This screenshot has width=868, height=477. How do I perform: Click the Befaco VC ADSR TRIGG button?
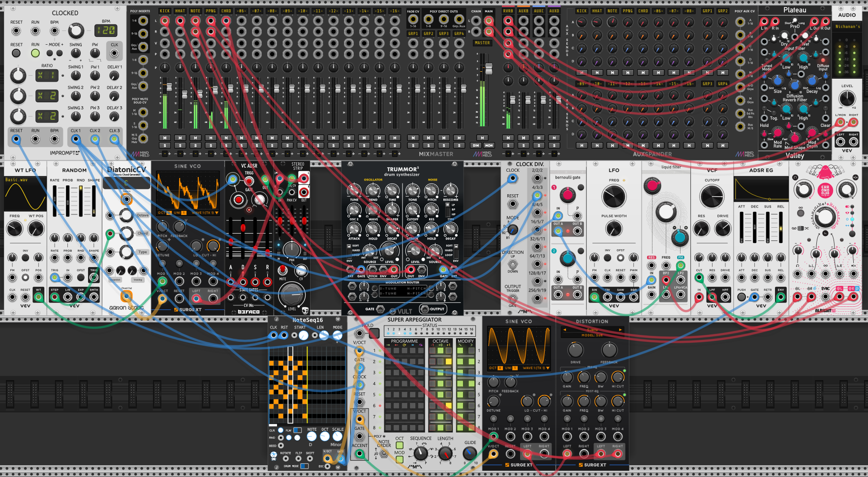point(249,182)
